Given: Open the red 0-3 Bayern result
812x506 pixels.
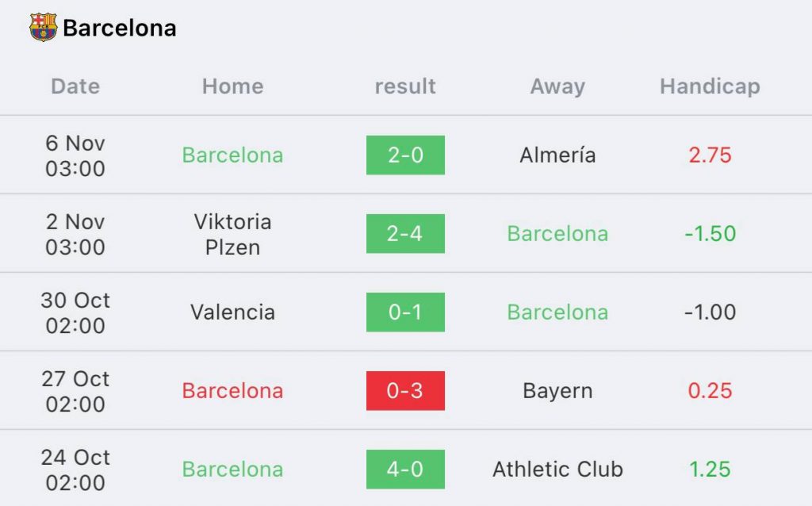Looking at the screenshot, I should pyautogui.click(x=405, y=390).
